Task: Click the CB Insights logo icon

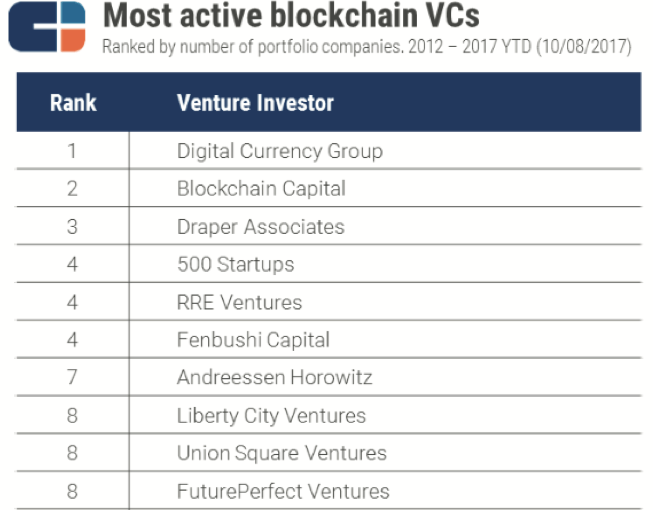Action: click(47, 27)
